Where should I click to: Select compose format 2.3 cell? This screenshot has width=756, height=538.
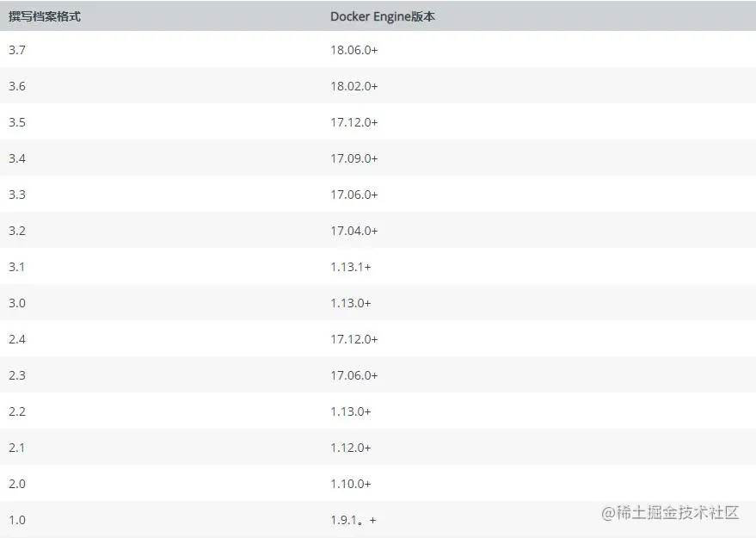17,375
